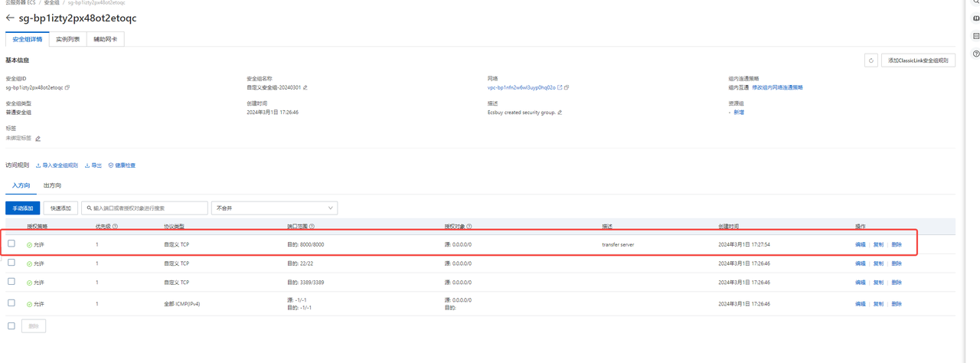Viewport: 980px width, 363px height.
Task: Open VPC link in new window icon
Action: (x=560, y=88)
